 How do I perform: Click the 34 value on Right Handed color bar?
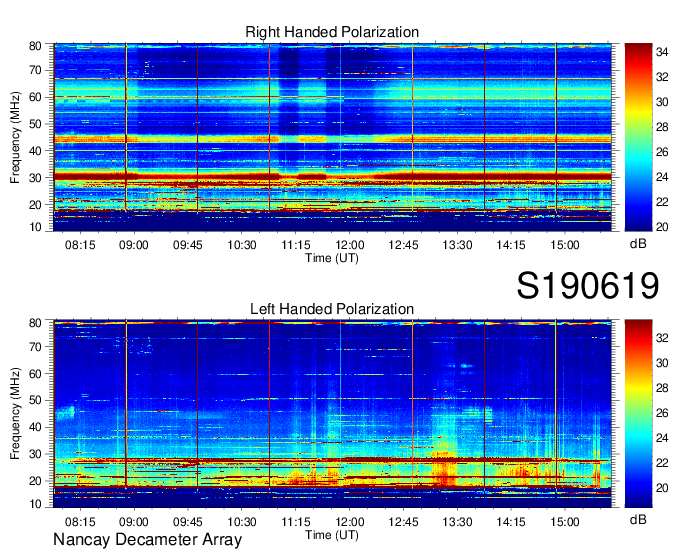coord(662,52)
